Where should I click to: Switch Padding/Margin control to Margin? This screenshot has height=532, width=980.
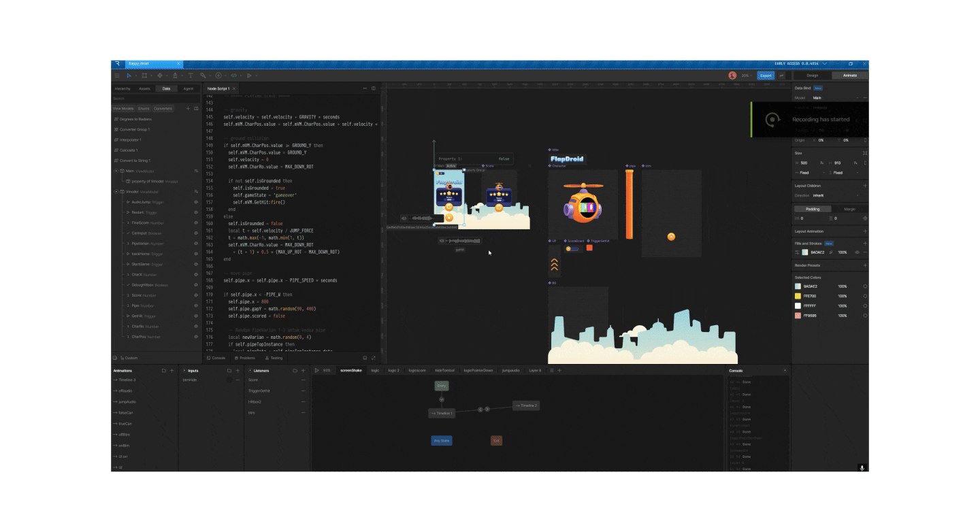[x=850, y=209]
